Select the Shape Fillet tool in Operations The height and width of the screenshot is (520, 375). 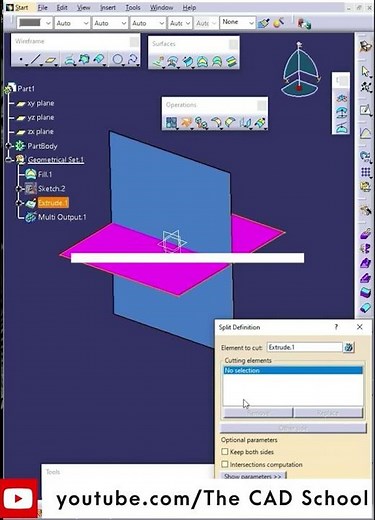click(x=217, y=122)
